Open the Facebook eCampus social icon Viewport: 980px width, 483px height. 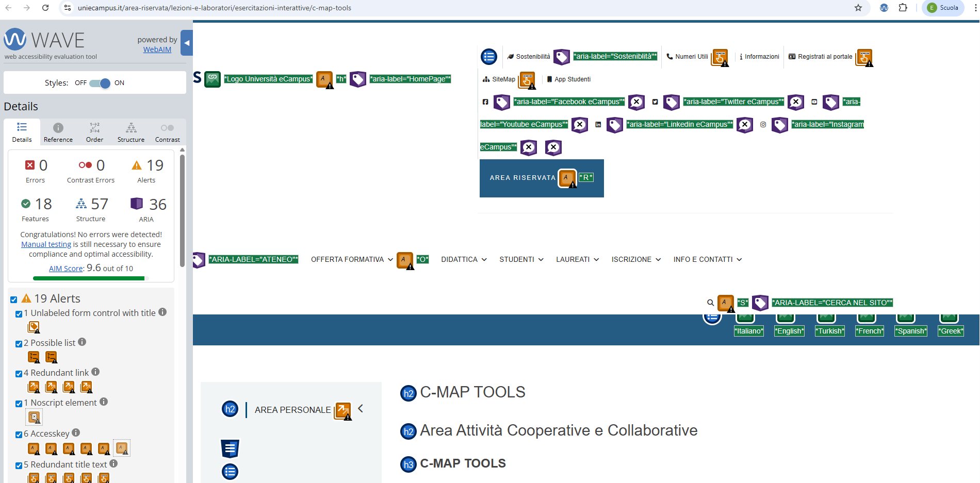[x=485, y=102]
